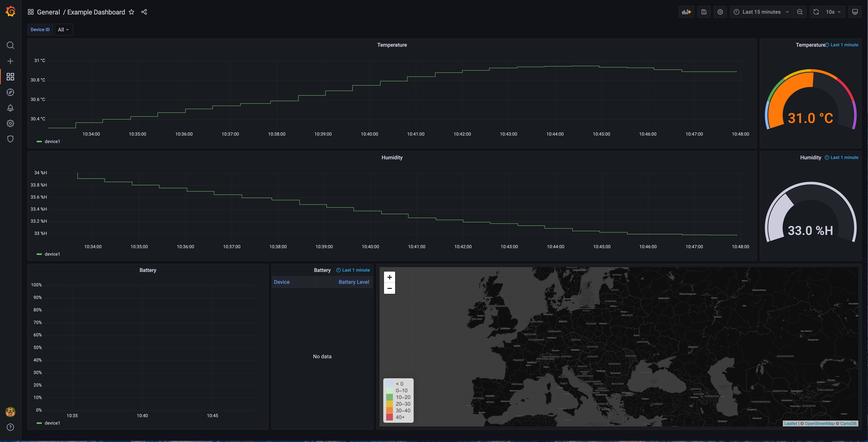Image resolution: width=868 pixels, height=442 pixels.
Task: Open the Grafana home logo
Action: [10, 11]
